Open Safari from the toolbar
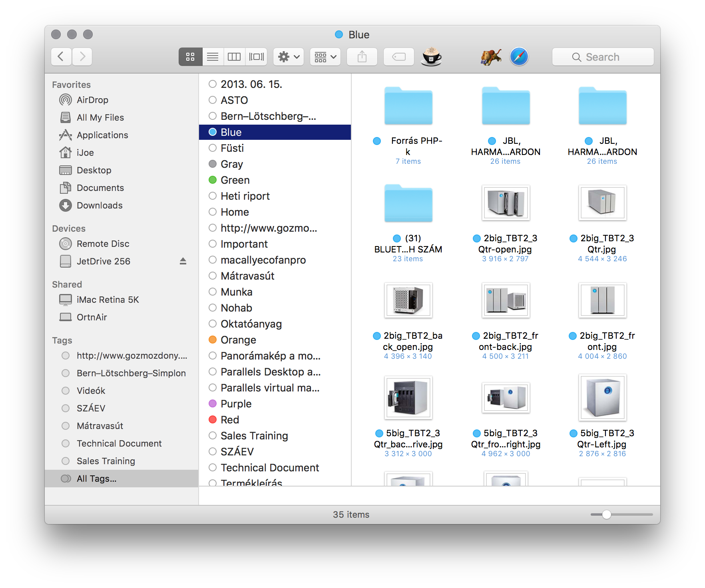The height and width of the screenshot is (588, 705). [519, 57]
